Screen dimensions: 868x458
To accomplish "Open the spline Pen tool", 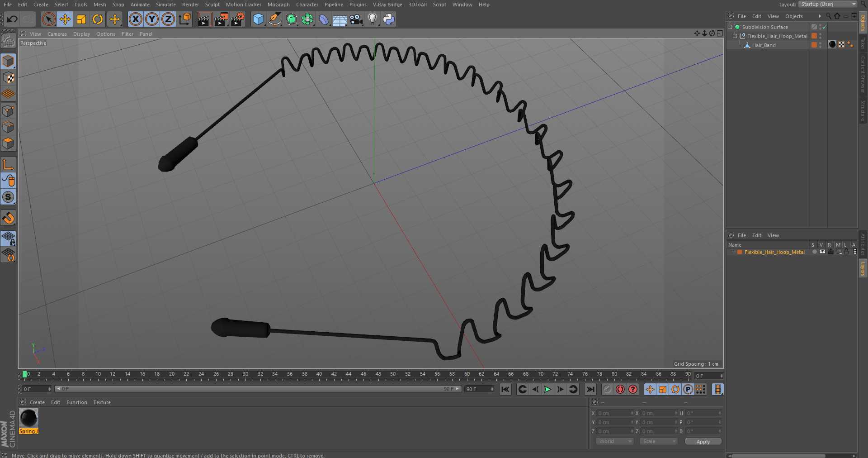I will coord(275,19).
